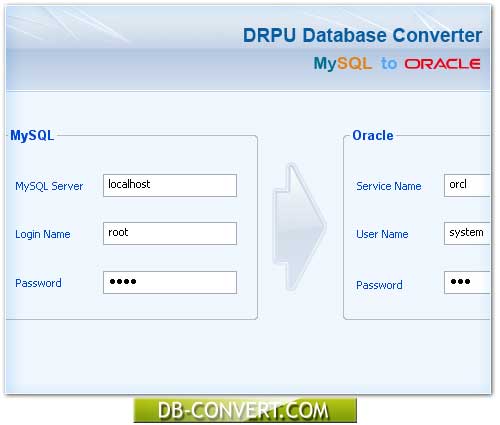Focus the MySQL Server localhost field
Screen dimensions: 500x425
(x=170, y=185)
